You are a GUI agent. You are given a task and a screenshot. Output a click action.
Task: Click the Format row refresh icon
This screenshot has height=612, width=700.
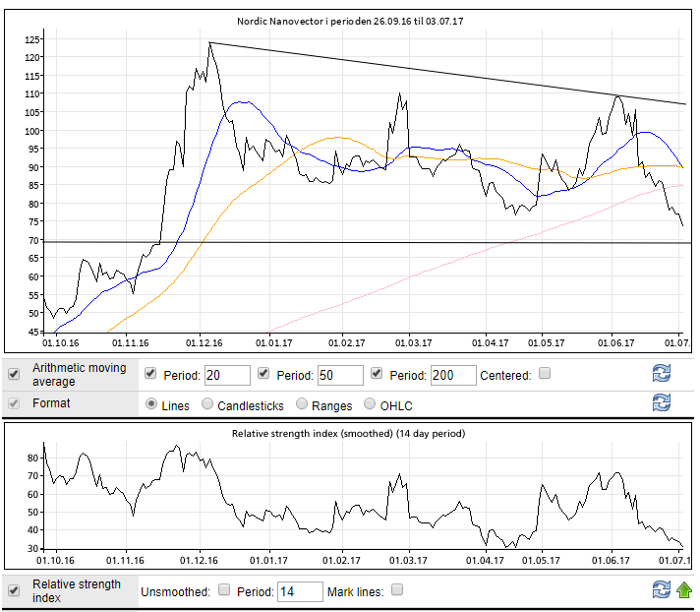coord(661,402)
